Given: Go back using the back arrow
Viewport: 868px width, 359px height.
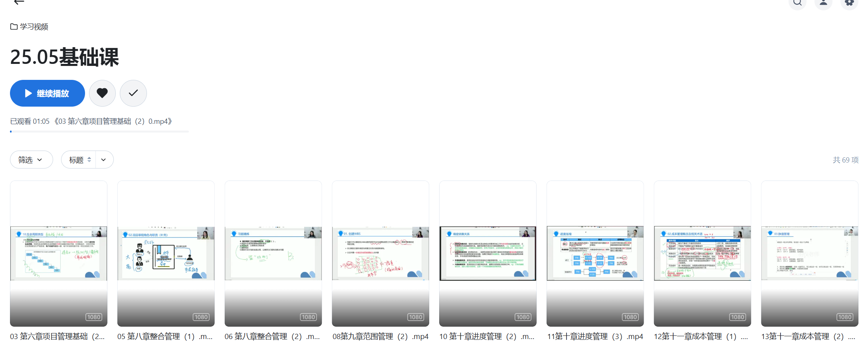Looking at the screenshot, I should pyautogui.click(x=19, y=2).
